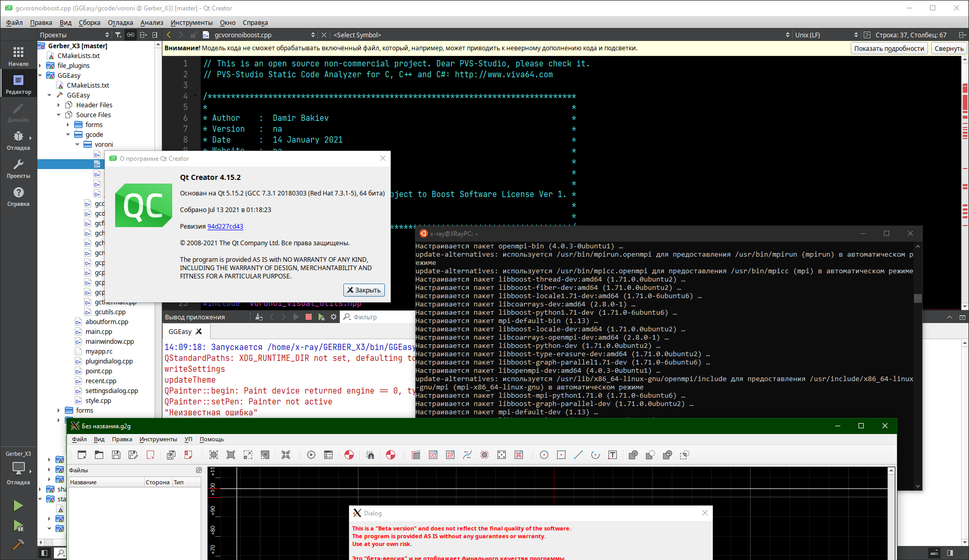Click the locator search icon at bottom
The width and height of the screenshot is (969, 560).
[61, 553]
